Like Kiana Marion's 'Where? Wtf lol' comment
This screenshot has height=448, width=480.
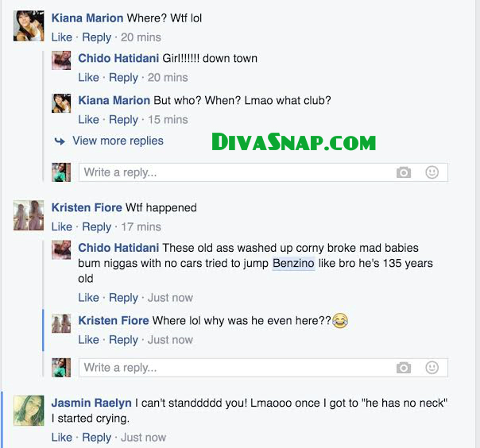pyautogui.click(x=62, y=37)
